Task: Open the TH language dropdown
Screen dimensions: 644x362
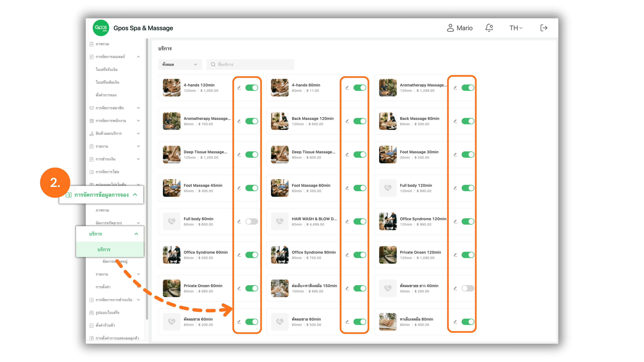Action: [x=516, y=28]
